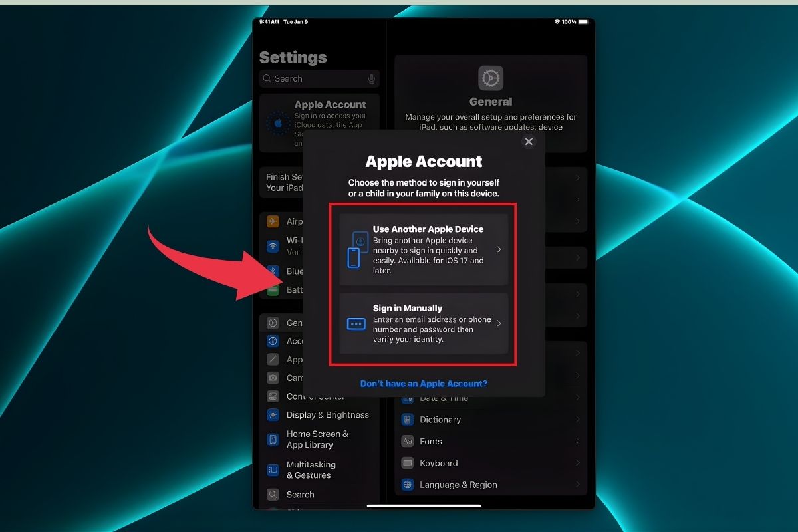The image size is (798, 532).
Task: Select the Wi-Fi icon in the sidebar
Action: pyautogui.click(x=273, y=245)
